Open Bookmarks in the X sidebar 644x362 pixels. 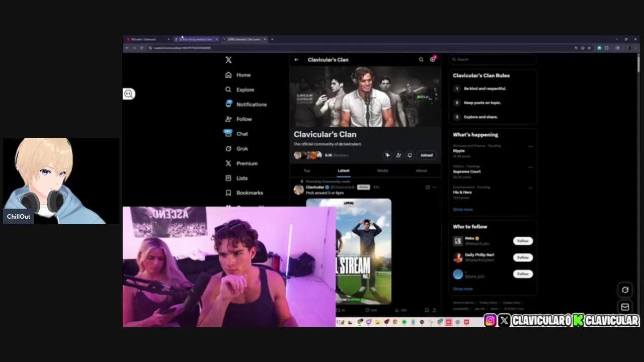point(244,193)
